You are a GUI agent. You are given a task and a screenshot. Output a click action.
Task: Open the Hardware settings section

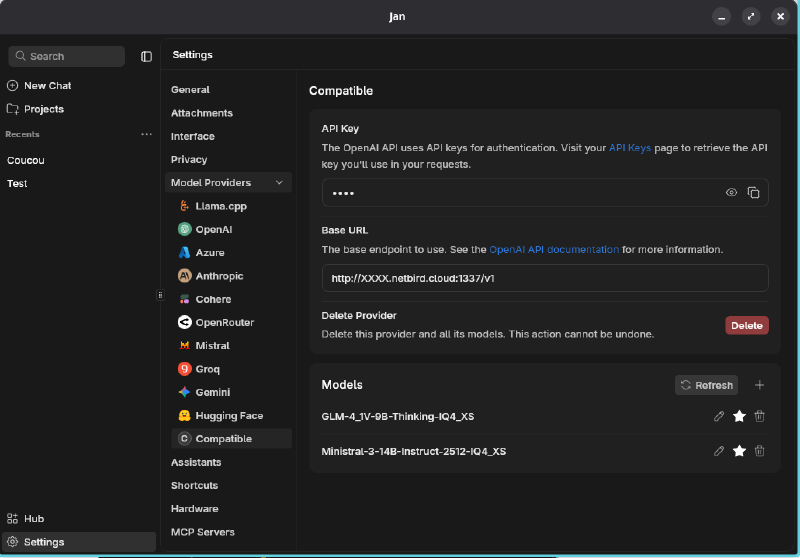(x=194, y=509)
